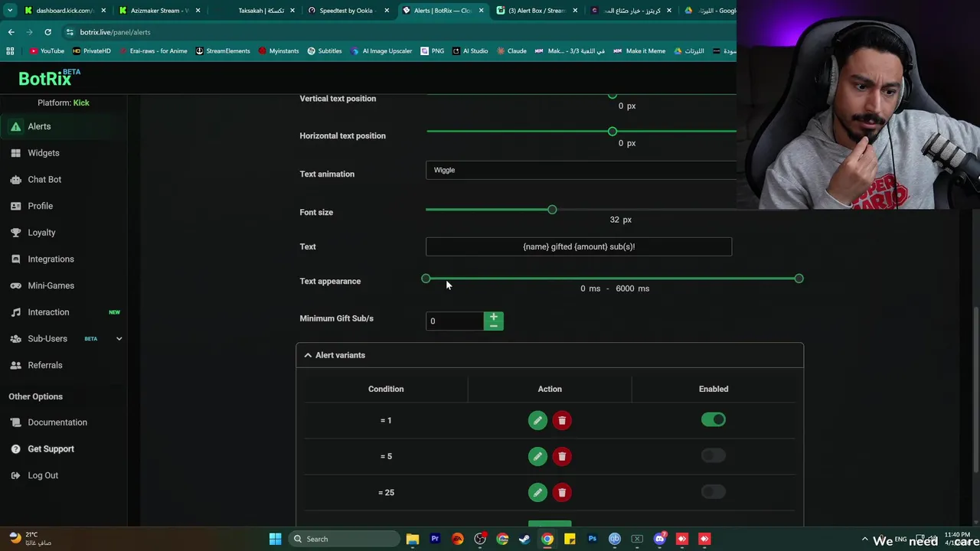Click the taskbar Search box
The width and height of the screenshot is (980, 551).
pyautogui.click(x=343, y=539)
